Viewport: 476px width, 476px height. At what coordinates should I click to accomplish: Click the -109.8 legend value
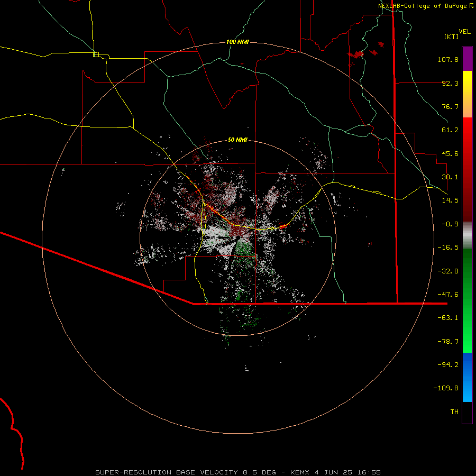(x=446, y=388)
